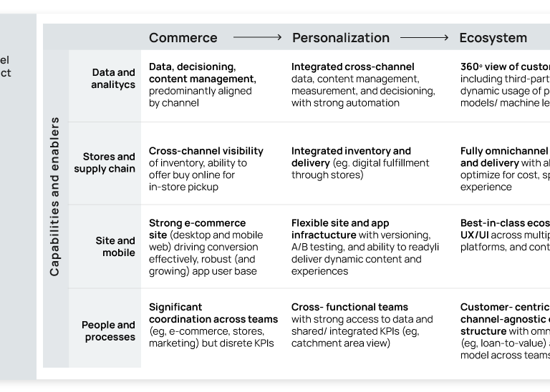Viewport: 550px width, 392px height.
Task: Click the Significant coordination across teams cell
Action: coord(207,325)
